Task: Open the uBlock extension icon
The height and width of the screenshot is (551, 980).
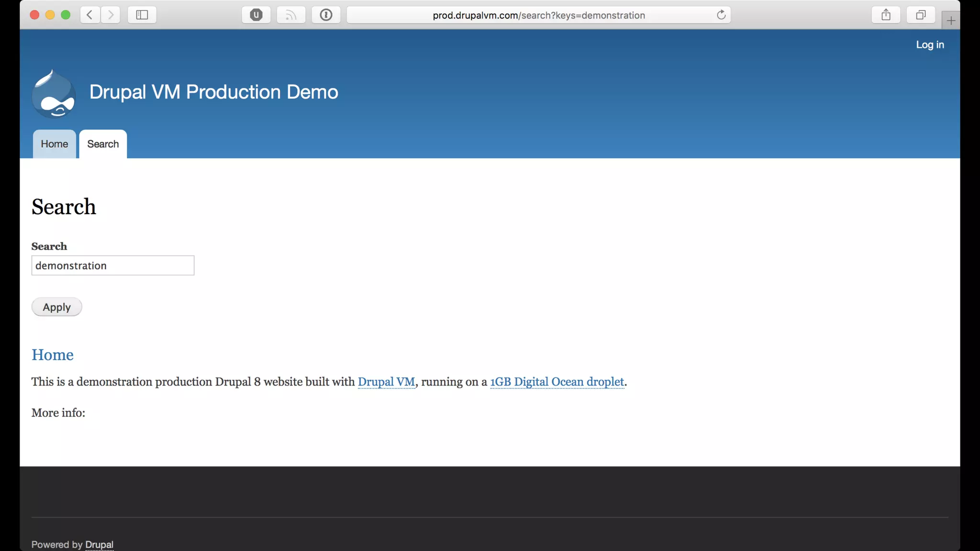Action: coord(256,15)
